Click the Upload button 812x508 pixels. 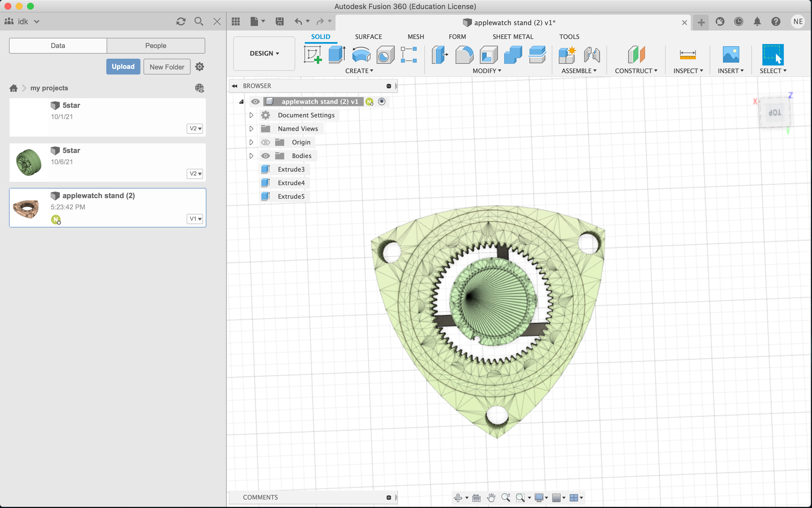pos(123,67)
